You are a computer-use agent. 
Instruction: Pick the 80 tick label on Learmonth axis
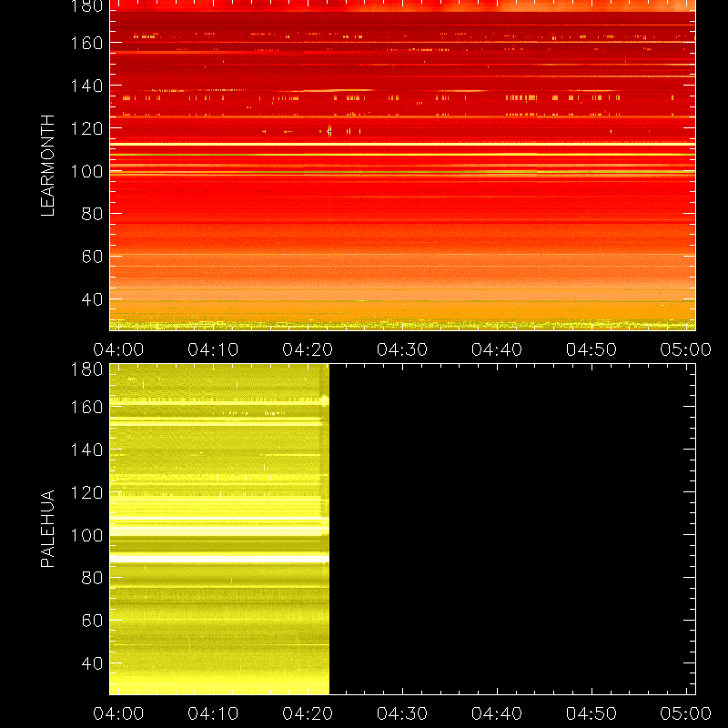92,214
